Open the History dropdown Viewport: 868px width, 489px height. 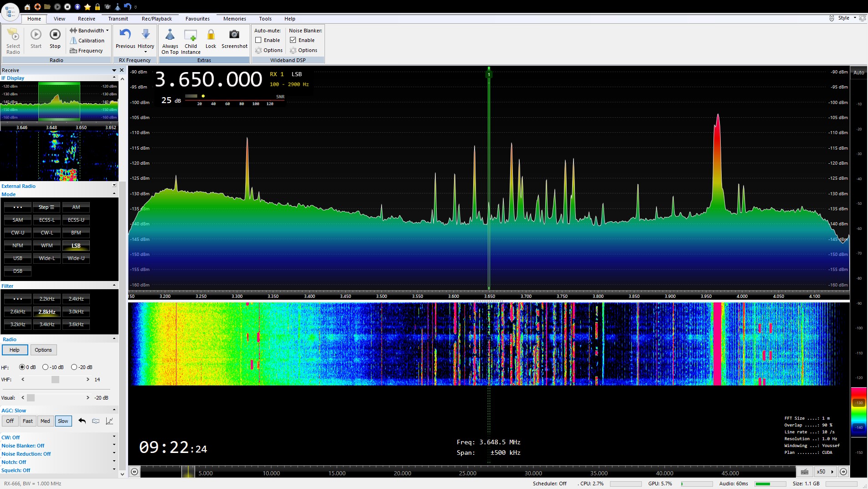[x=146, y=46]
